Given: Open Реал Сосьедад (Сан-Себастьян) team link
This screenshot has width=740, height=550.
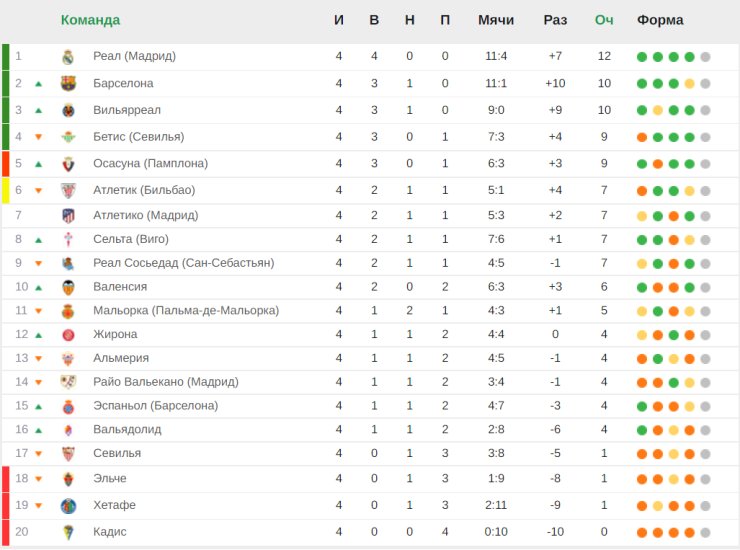Looking at the screenshot, I should [183, 263].
